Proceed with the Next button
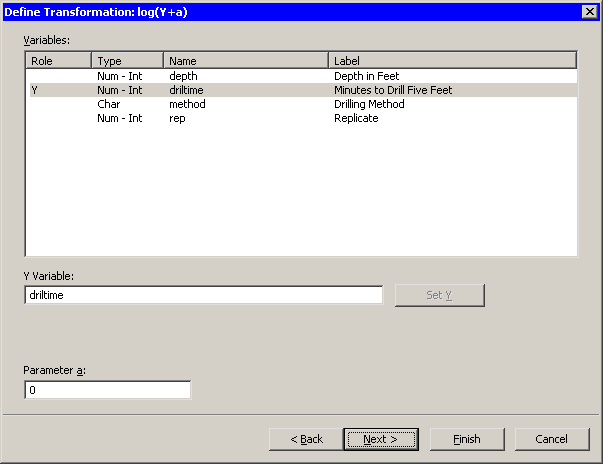603x464 pixels. [x=380, y=439]
